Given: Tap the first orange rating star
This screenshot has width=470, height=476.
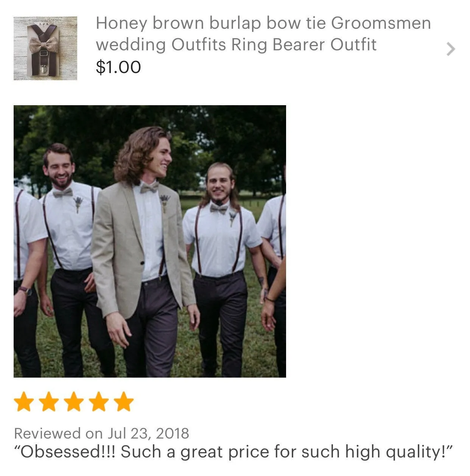Looking at the screenshot, I should coord(24,401).
